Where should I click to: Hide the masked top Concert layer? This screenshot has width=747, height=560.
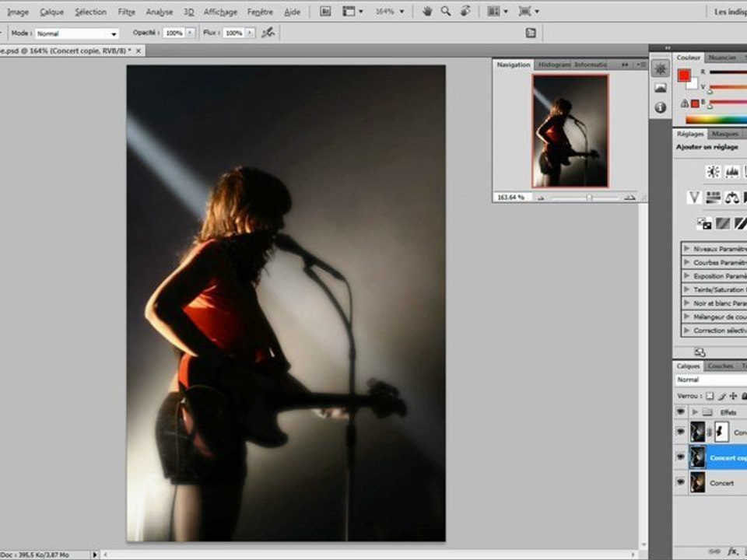click(x=680, y=432)
